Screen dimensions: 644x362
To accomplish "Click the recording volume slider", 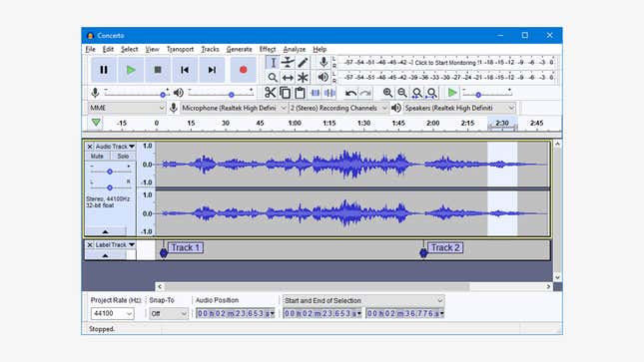I will [136, 94].
